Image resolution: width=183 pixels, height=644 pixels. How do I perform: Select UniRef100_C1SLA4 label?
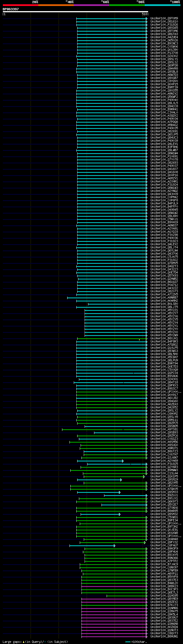tap(164, 473)
